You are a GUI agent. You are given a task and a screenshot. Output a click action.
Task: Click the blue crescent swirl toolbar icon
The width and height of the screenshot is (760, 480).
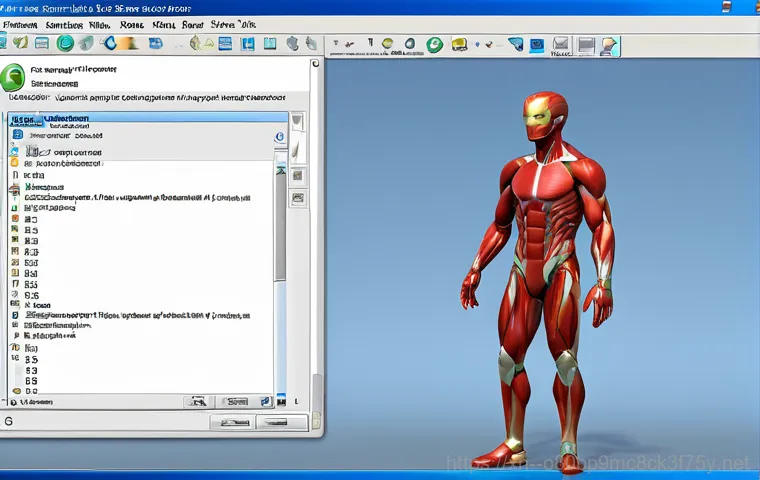pyautogui.click(x=110, y=43)
